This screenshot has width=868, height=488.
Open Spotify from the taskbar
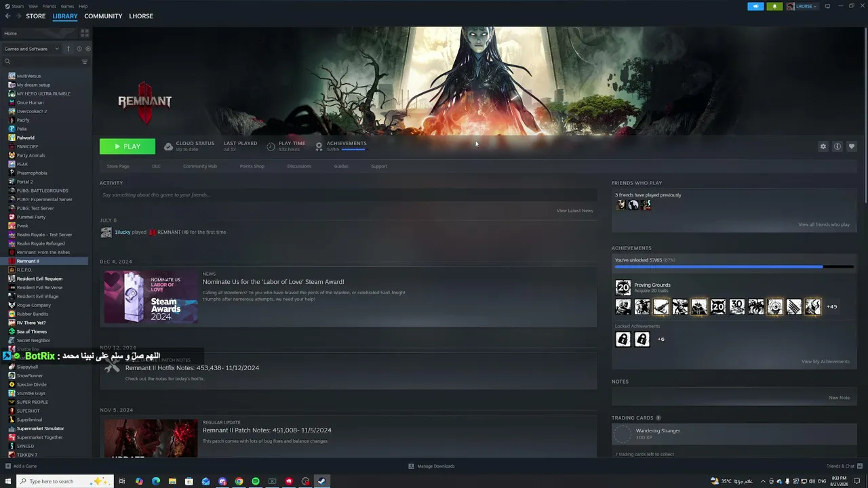click(256, 481)
